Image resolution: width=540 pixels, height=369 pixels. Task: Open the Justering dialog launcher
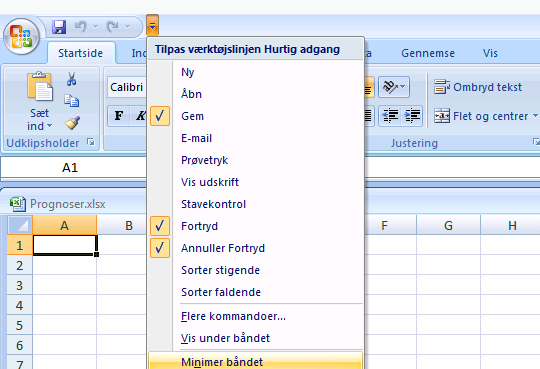point(536,142)
